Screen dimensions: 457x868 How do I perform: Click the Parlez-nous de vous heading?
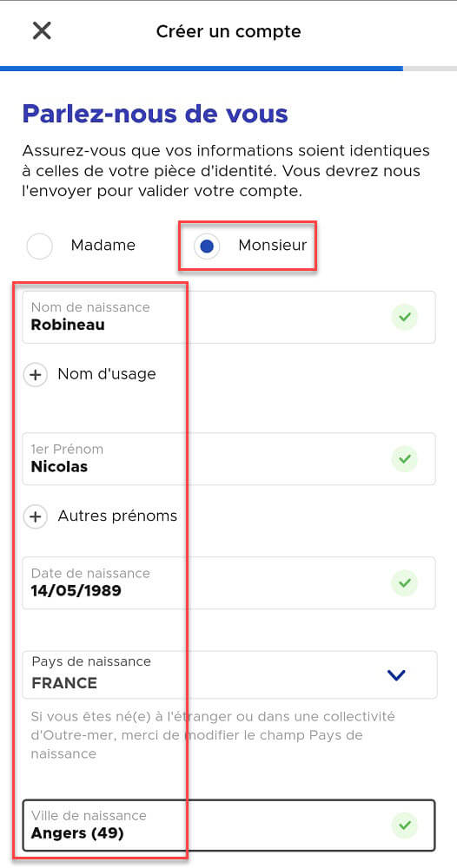[x=156, y=114]
